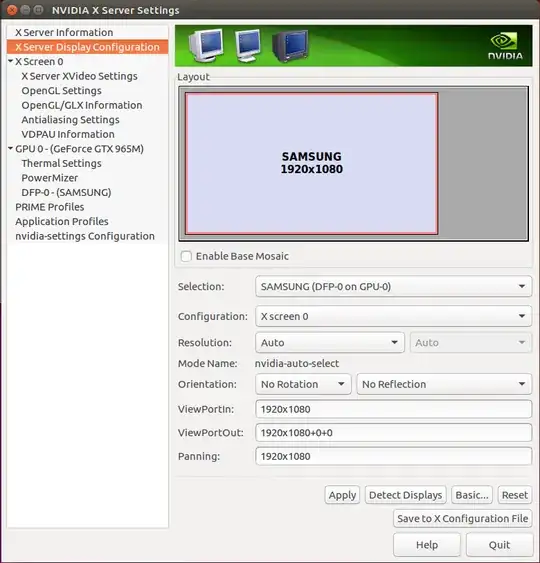This screenshot has width=540, height=563.
Task: Click the Panning input field
Action: [x=394, y=456]
